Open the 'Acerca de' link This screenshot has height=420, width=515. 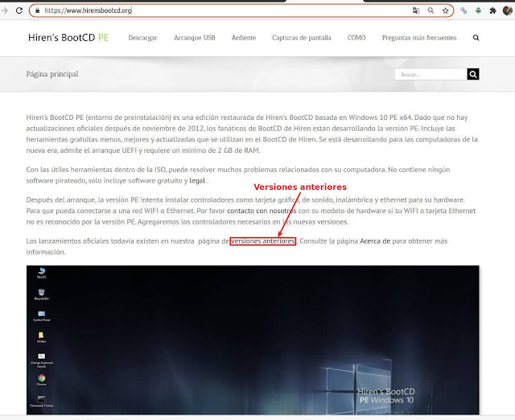(x=375, y=241)
